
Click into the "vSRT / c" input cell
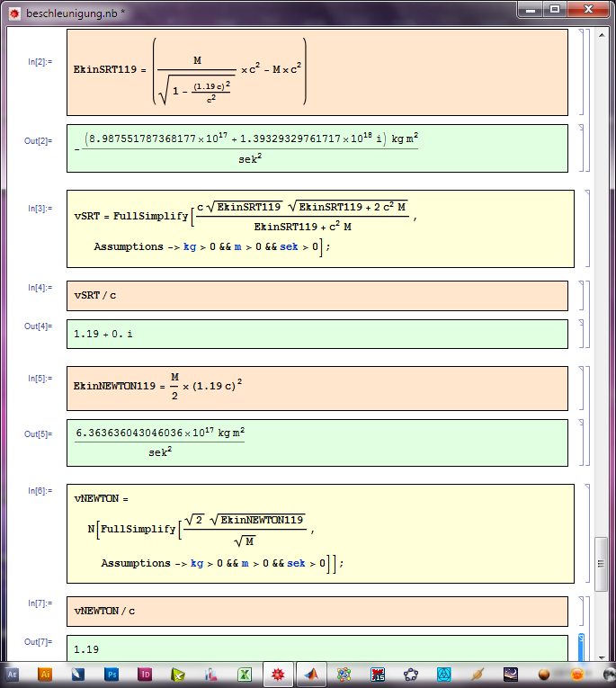click(317, 295)
